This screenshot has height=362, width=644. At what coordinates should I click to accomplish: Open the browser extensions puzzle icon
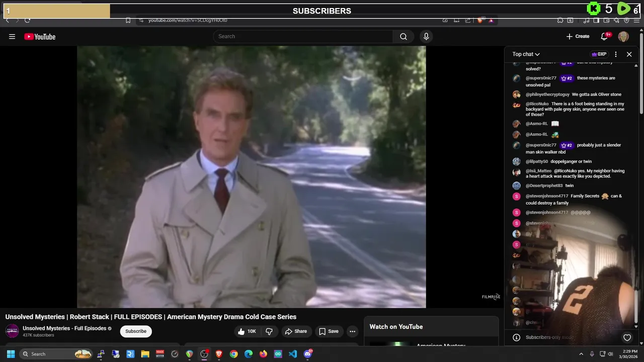click(x=560, y=20)
